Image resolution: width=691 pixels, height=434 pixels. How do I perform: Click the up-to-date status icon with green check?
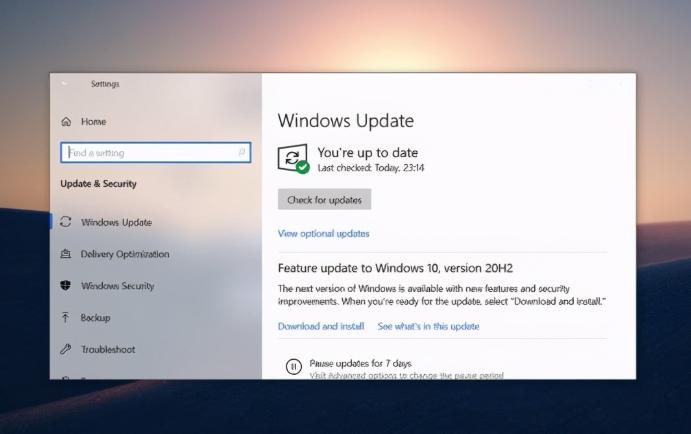tap(293, 159)
